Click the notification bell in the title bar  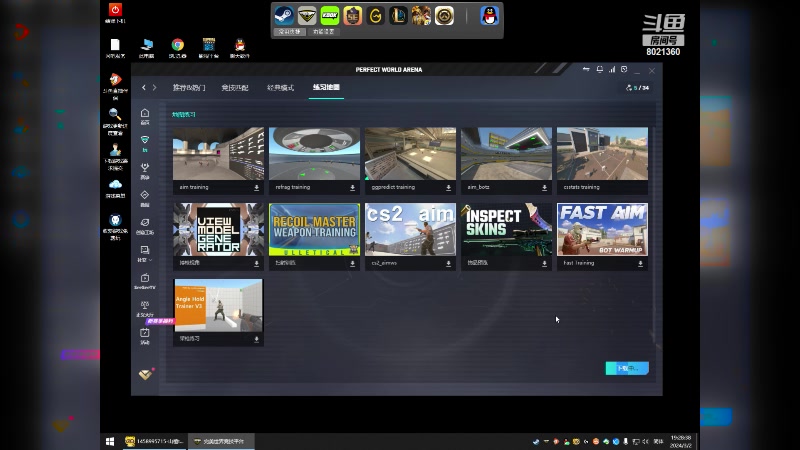[x=599, y=69]
